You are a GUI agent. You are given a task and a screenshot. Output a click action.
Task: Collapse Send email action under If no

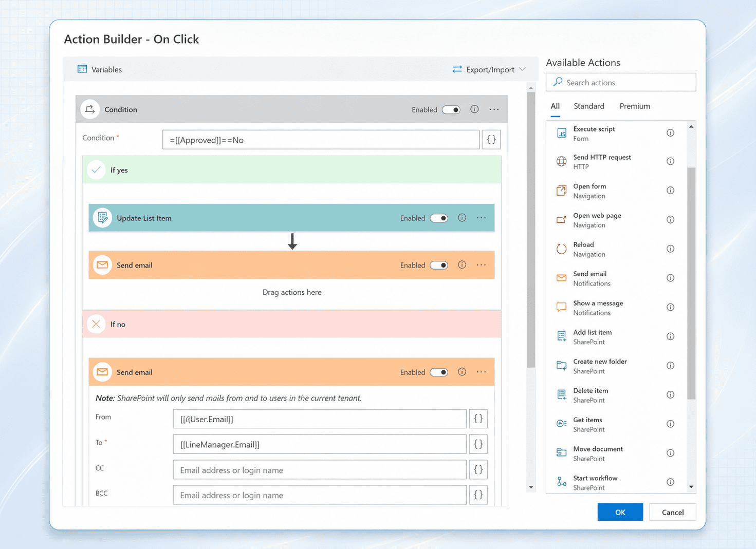tap(291, 372)
